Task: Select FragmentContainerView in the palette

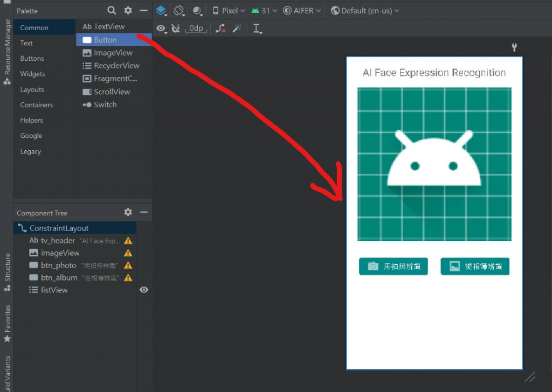Action: click(x=114, y=79)
